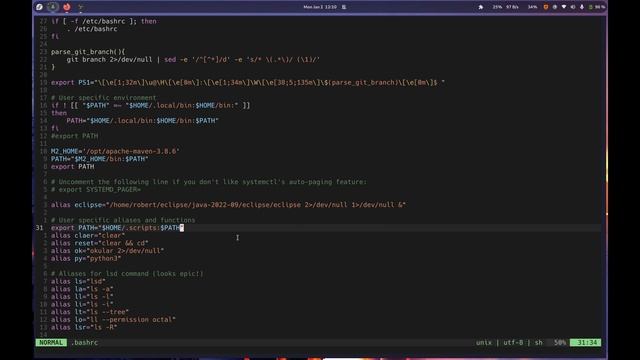Click the round gray tray icon next to the shield

coord(555,7)
